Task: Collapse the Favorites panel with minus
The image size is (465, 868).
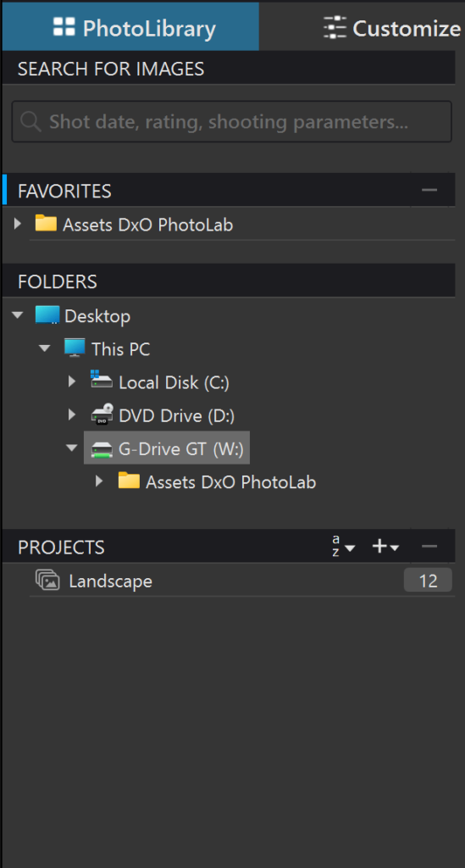Action: tap(429, 191)
